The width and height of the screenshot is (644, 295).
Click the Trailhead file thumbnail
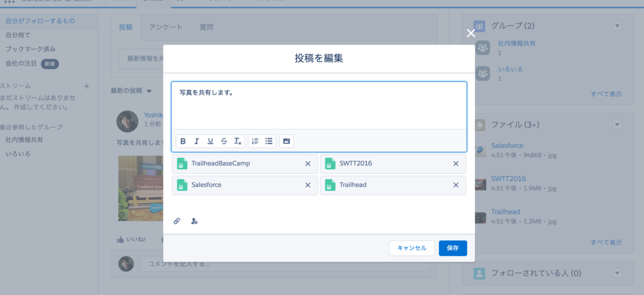(480, 217)
